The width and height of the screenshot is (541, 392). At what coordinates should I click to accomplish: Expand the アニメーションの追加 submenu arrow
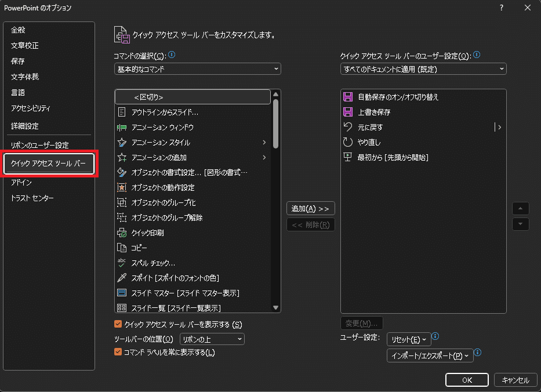pos(264,157)
